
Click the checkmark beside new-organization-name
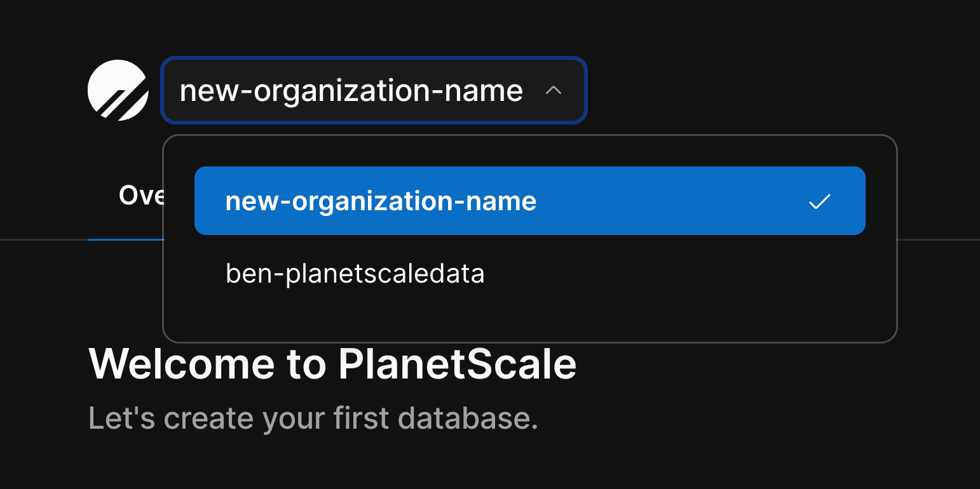click(x=819, y=202)
